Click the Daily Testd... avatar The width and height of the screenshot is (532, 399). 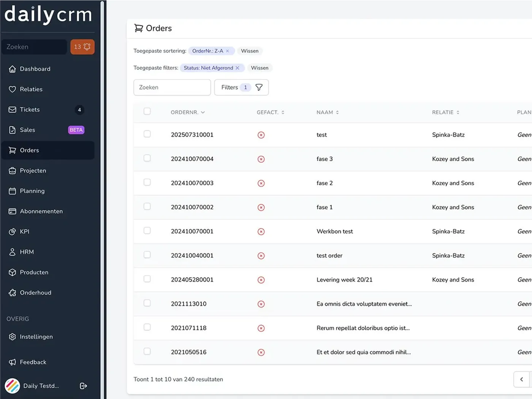[x=13, y=386]
